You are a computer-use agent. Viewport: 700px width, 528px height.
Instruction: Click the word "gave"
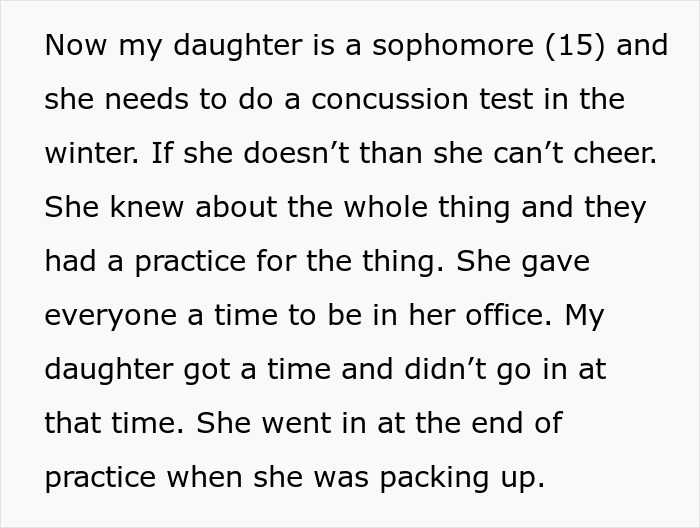click(x=553, y=262)
